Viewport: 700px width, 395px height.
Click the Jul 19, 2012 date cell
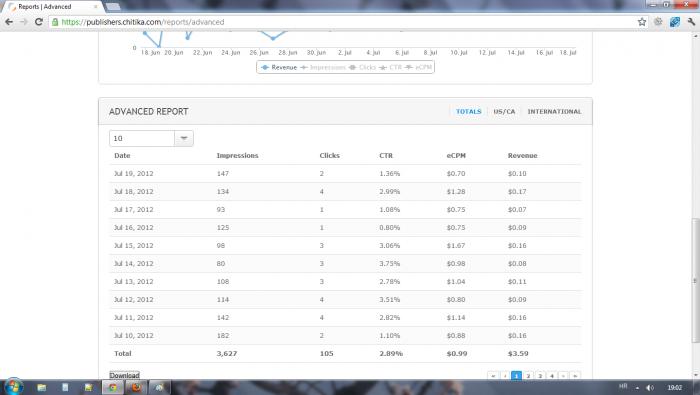coord(133,174)
